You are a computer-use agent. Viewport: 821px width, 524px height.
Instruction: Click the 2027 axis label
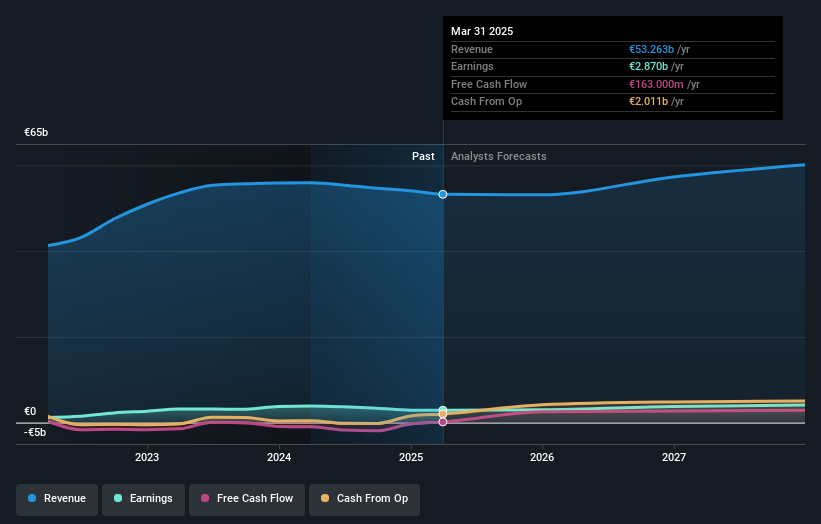[x=674, y=458]
